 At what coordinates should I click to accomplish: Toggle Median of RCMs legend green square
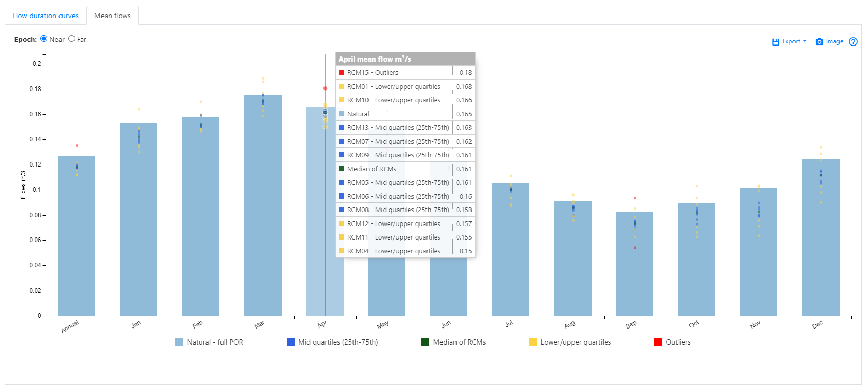425,342
